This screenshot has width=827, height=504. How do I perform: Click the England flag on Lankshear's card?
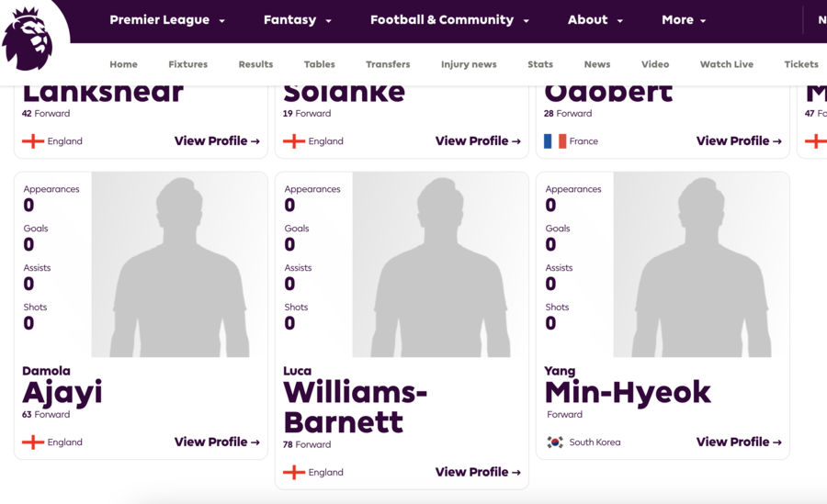33,141
